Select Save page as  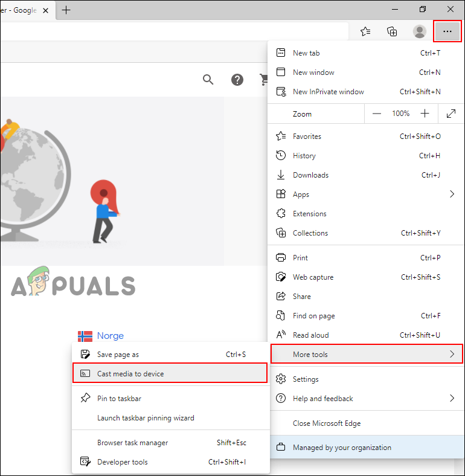coord(170,354)
